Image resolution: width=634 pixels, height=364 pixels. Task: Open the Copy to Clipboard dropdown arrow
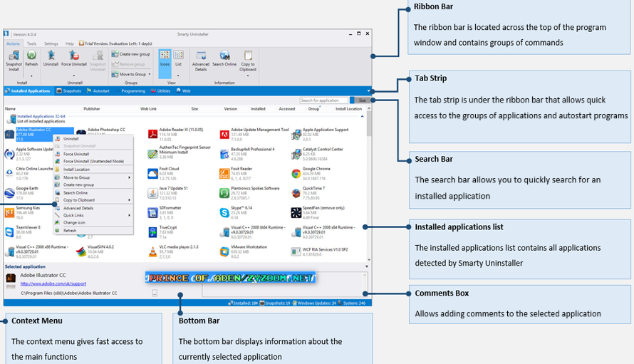tap(248, 76)
